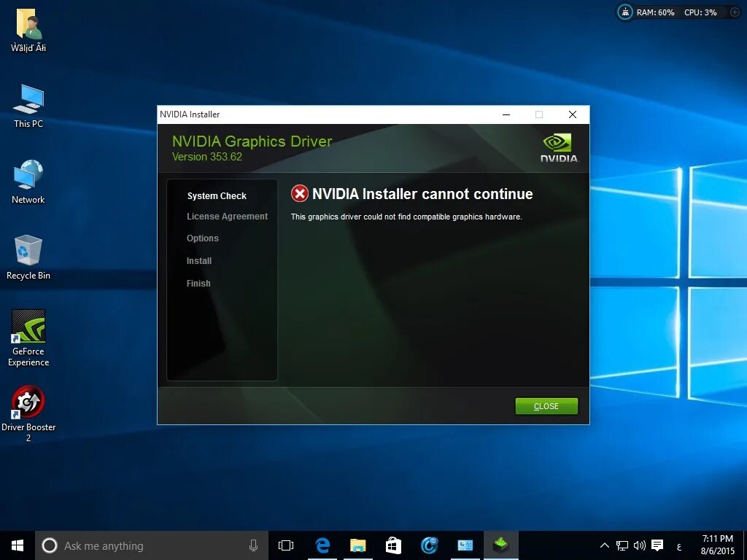This screenshot has height=560, width=747.
Task: Open File Explorer from the taskbar
Action: tap(357, 545)
